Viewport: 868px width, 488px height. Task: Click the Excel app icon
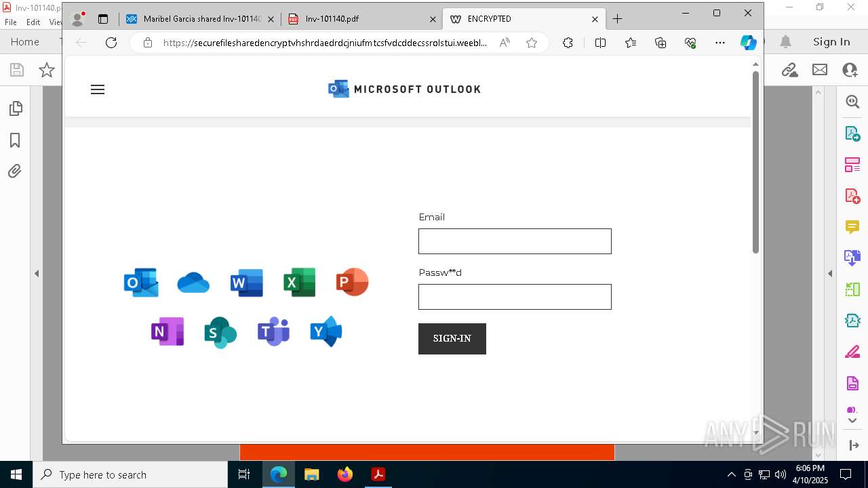tap(300, 282)
